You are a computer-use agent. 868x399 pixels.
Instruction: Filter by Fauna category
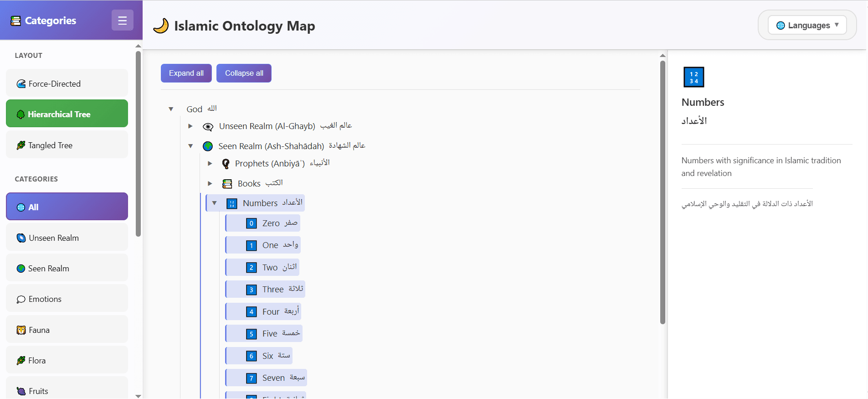[67, 329]
